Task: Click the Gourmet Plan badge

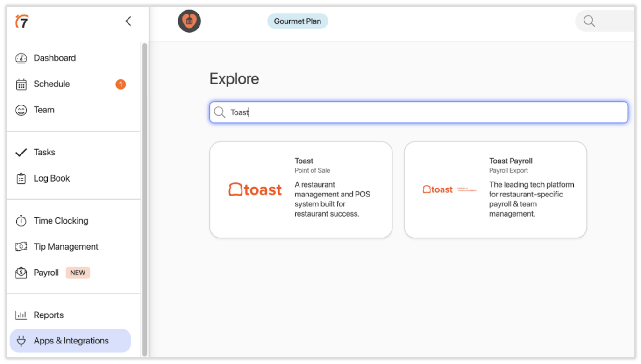Action: click(x=297, y=21)
